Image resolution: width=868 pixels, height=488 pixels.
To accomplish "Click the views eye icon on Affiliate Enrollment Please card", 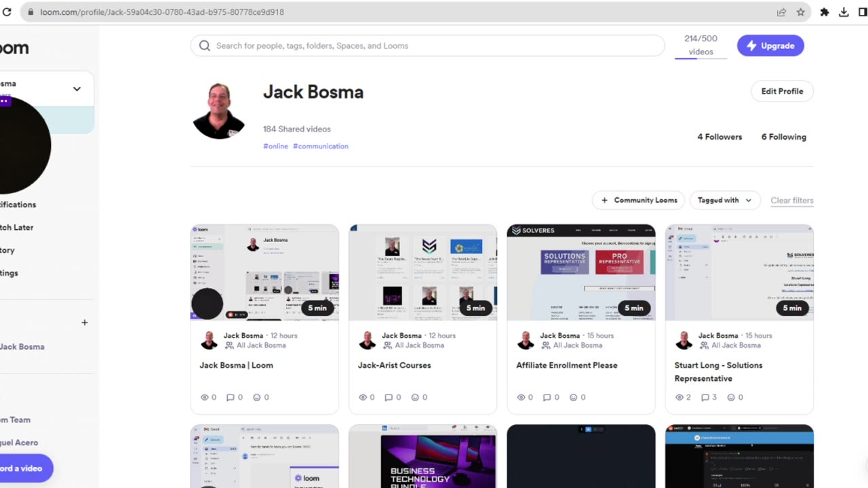I will pyautogui.click(x=521, y=397).
